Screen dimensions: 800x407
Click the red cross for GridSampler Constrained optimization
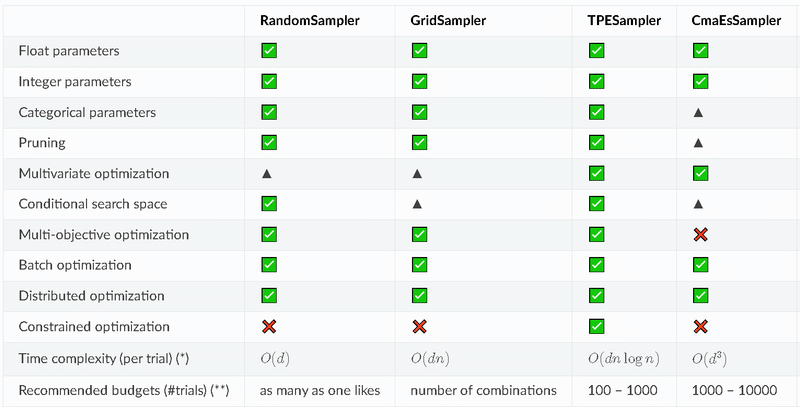point(419,326)
